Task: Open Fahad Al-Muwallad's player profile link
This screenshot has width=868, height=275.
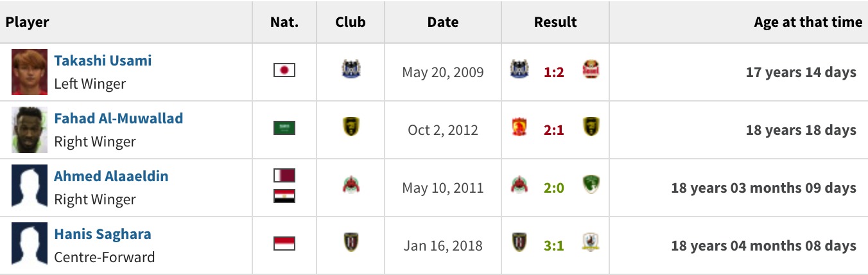Action: (x=119, y=118)
